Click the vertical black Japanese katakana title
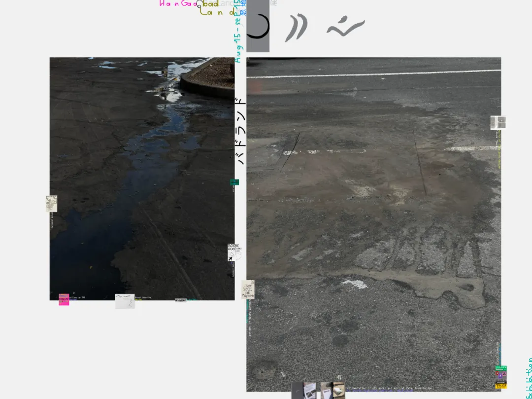The image size is (532, 399). [x=240, y=131]
